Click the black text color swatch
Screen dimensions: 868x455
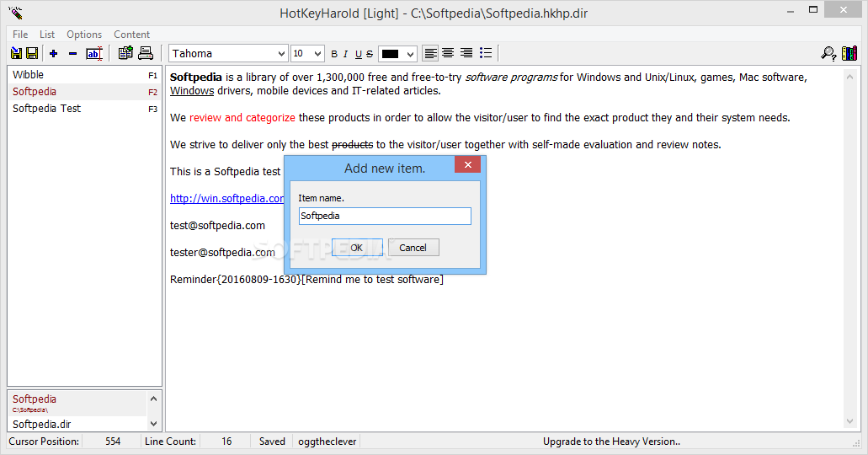(x=391, y=54)
